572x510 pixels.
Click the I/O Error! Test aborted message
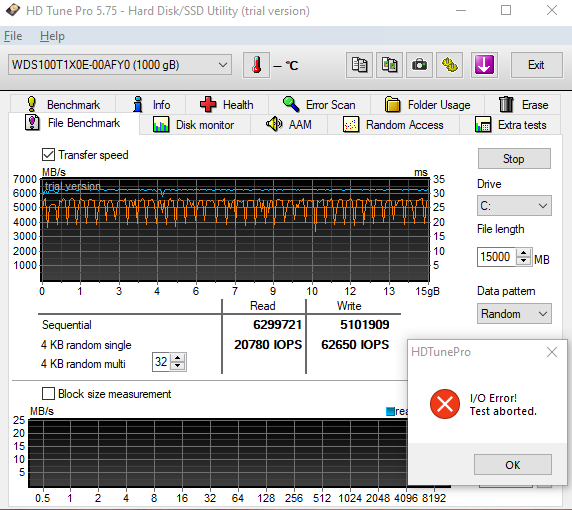click(503, 405)
